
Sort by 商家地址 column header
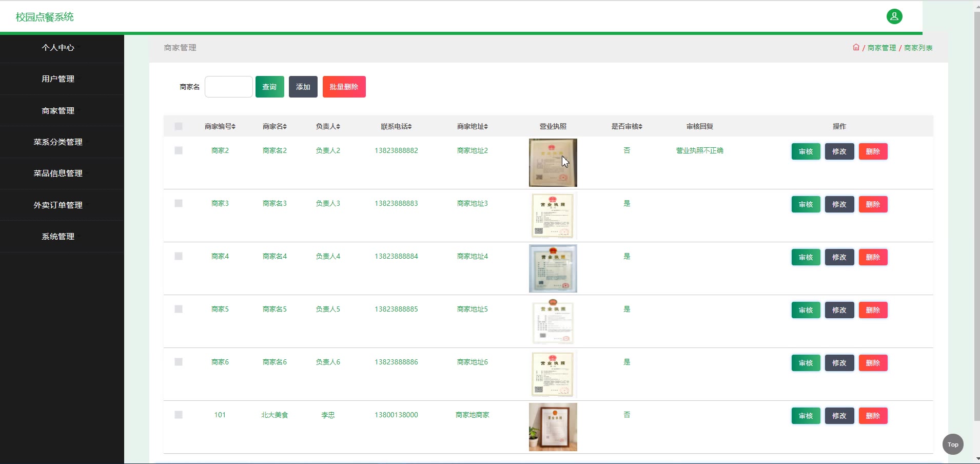(x=472, y=126)
